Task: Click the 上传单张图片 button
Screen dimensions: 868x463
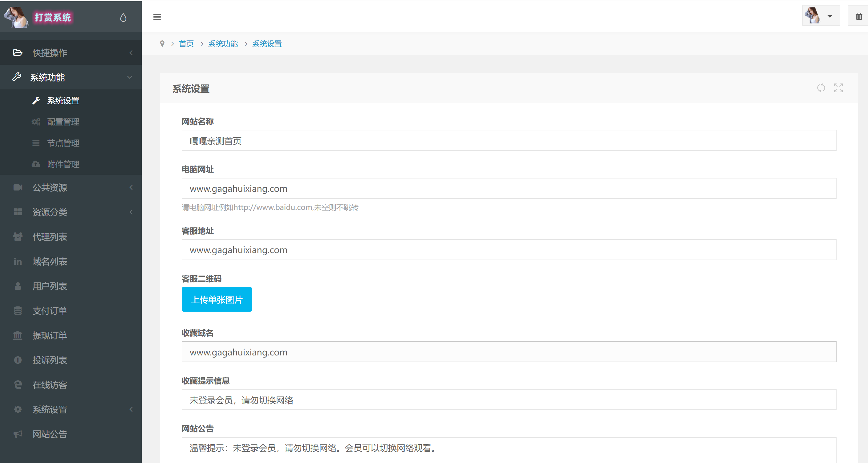Action: coord(217,299)
